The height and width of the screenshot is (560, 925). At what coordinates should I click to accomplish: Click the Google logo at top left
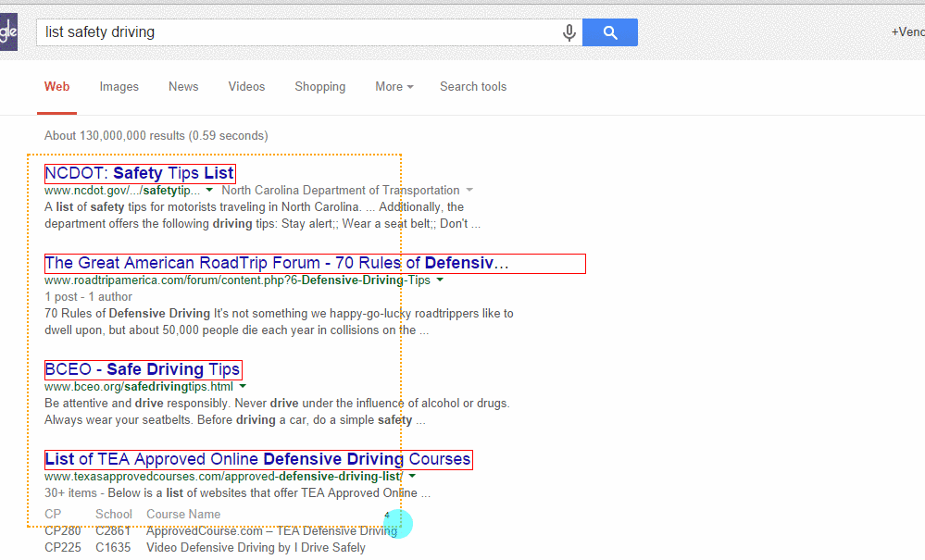click(8, 31)
